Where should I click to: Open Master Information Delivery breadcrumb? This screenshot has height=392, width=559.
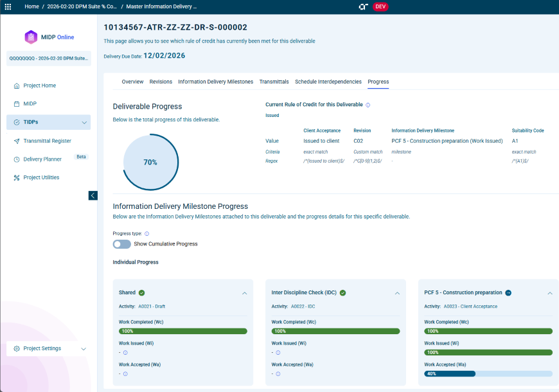coord(161,6)
